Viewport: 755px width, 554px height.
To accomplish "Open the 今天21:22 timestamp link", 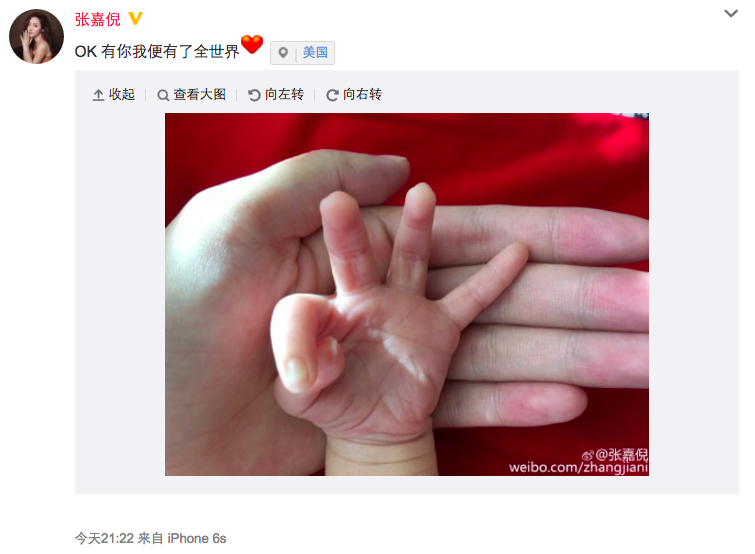I will 104,538.
